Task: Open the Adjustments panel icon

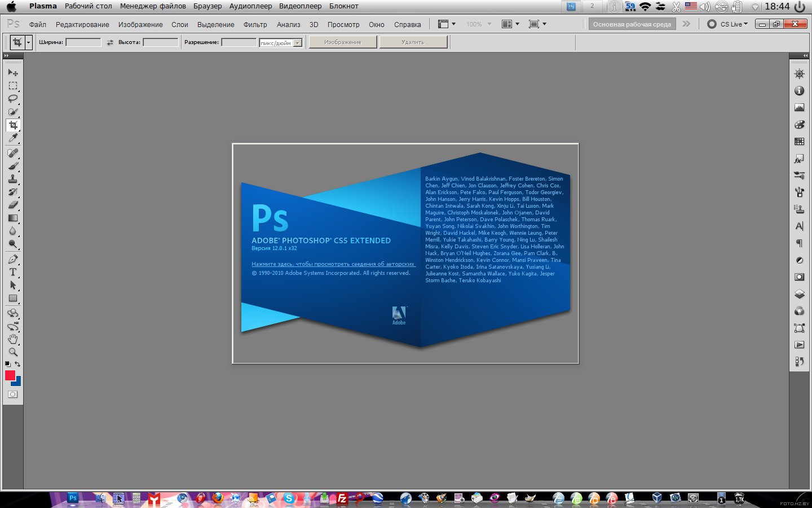Action: (799, 260)
